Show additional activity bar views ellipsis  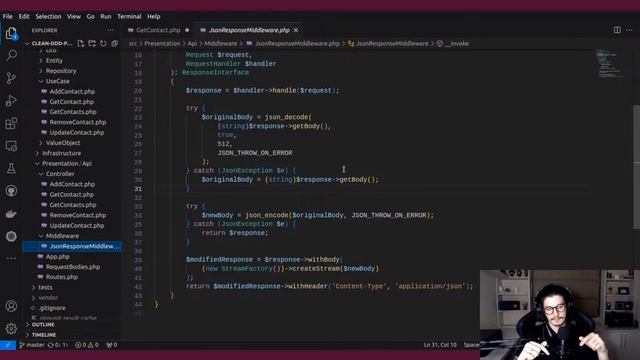(11, 258)
